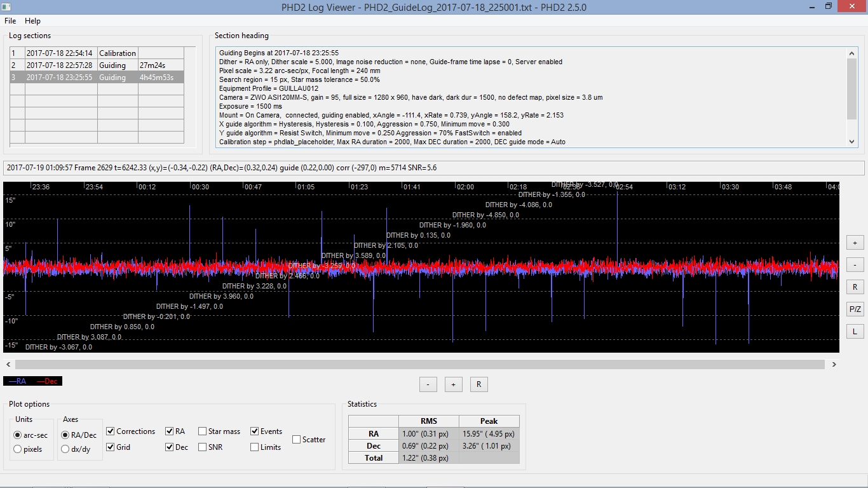The height and width of the screenshot is (488, 868).
Task: Click the Total row label in Statistics
Action: pyautogui.click(x=374, y=458)
